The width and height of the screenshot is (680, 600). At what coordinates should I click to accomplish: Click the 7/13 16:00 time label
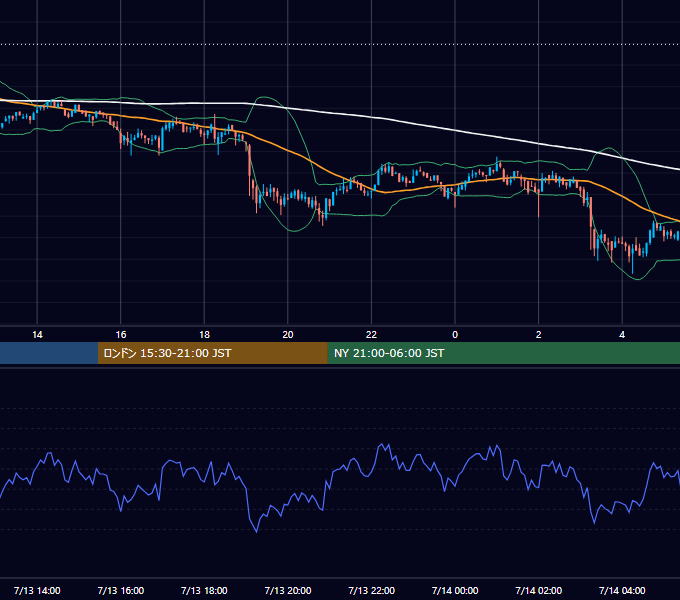coord(121,590)
